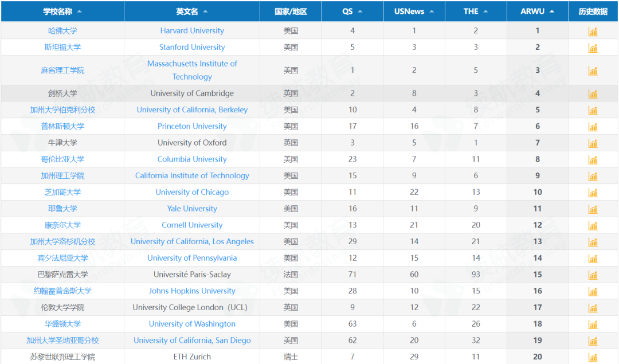Open the history chart icon in the UCLA row
The height and width of the screenshot is (364, 619).
pos(593,242)
